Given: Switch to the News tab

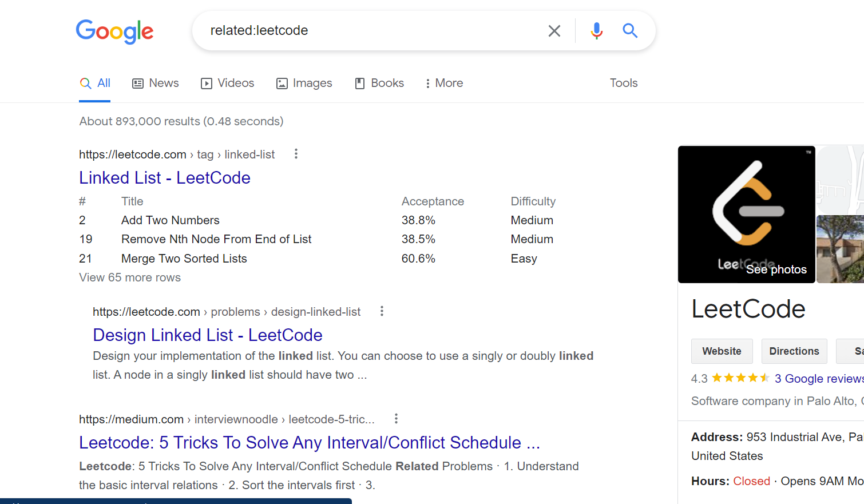Looking at the screenshot, I should tap(156, 83).
